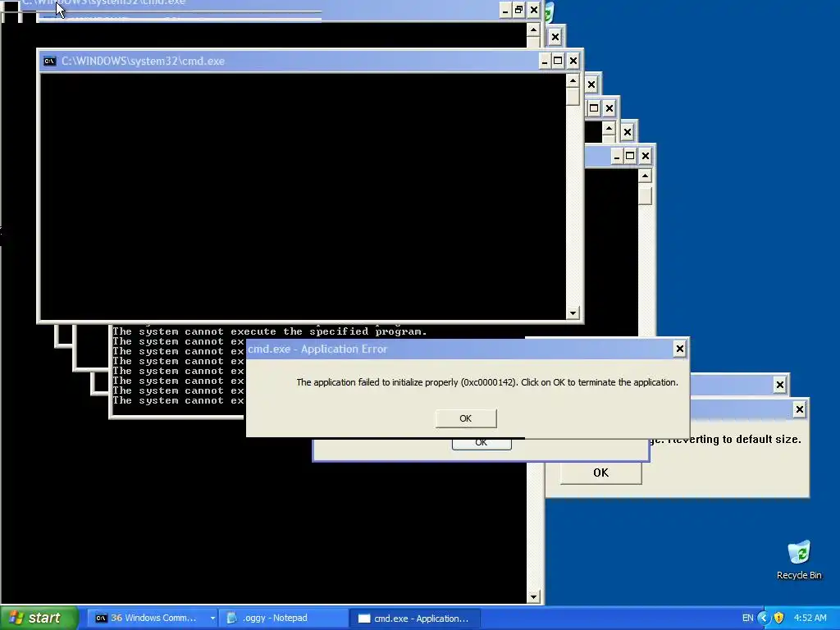Image resolution: width=840 pixels, height=630 pixels.
Task: Switch to .oggy - Notepad taskbar button
Action: (282, 618)
